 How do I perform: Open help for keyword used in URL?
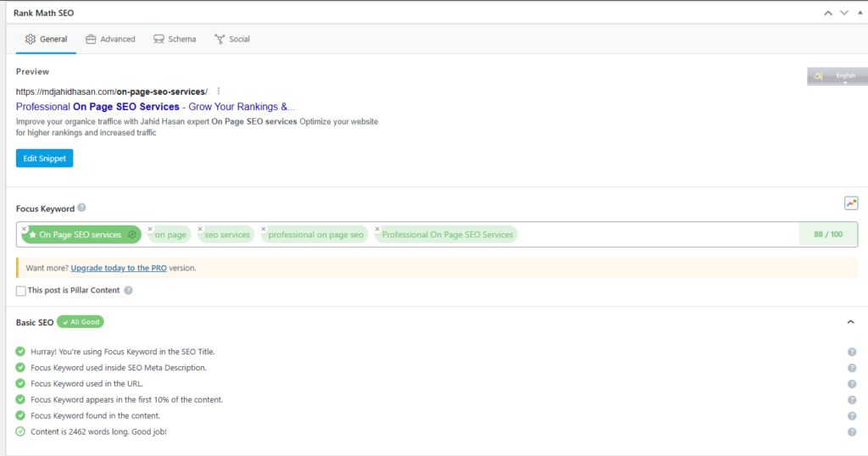click(852, 384)
